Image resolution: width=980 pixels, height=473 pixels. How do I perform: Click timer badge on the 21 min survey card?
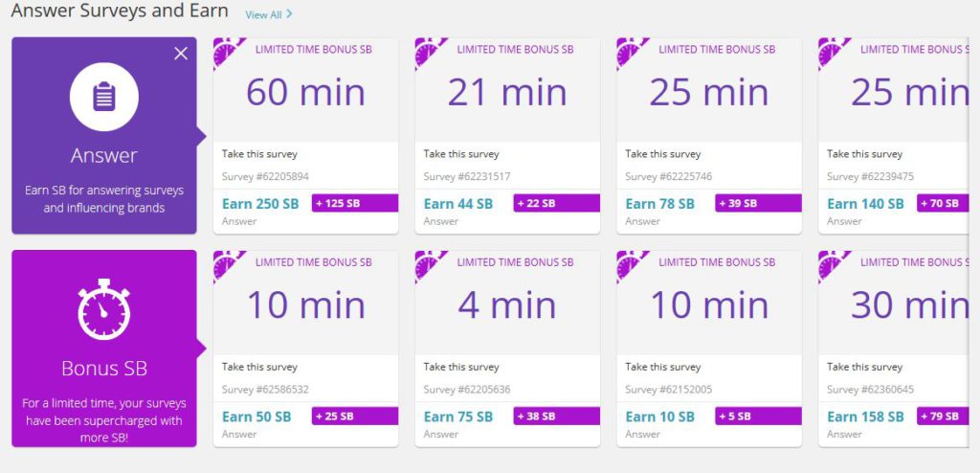pos(430,52)
